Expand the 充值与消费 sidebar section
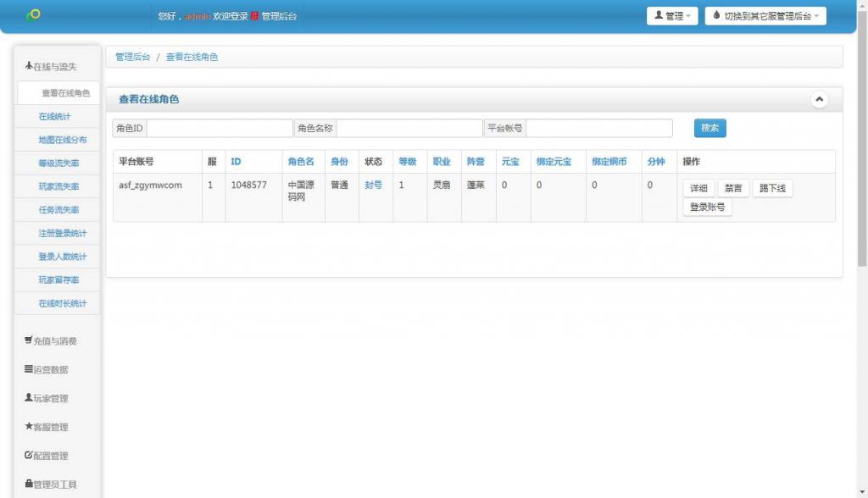The image size is (868, 498). point(51,341)
